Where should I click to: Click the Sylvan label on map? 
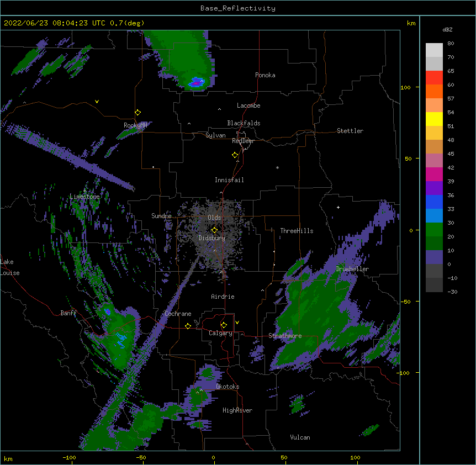215,135
